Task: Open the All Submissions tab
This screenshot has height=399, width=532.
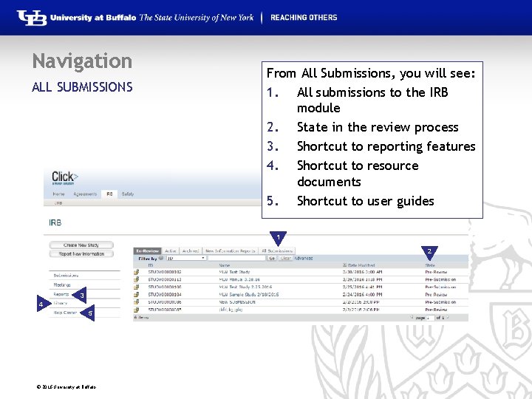Action: 277,250
